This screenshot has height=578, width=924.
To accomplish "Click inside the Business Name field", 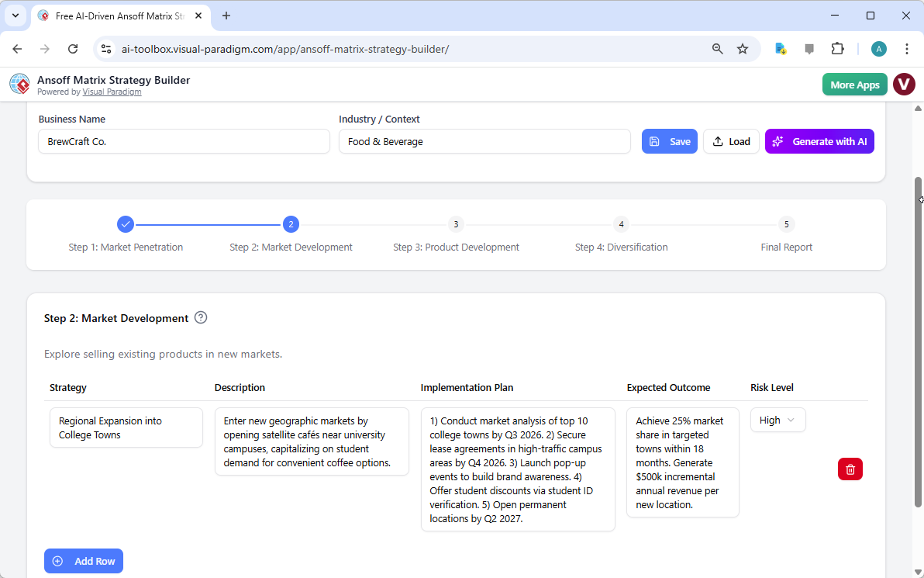I will (184, 141).
